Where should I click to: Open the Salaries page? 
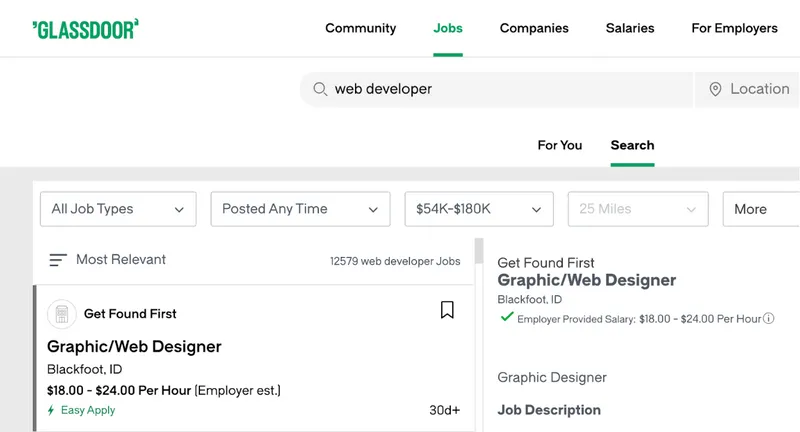(x=630, y=28)
